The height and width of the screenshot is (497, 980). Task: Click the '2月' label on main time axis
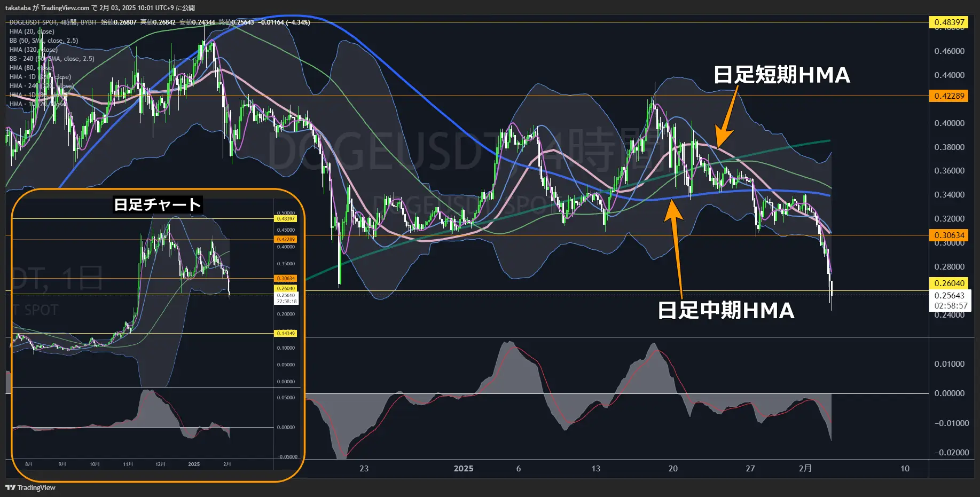tap(805, 468)
